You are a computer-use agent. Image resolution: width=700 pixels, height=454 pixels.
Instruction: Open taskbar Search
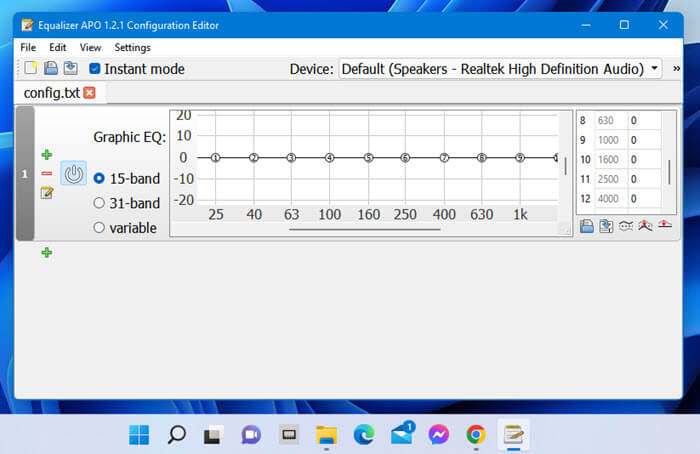pos(176,435)
